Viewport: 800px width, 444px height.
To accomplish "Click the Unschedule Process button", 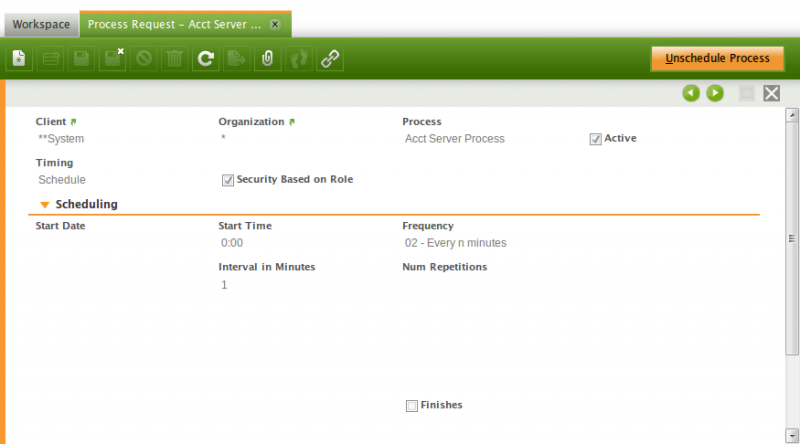I will 717,58.
